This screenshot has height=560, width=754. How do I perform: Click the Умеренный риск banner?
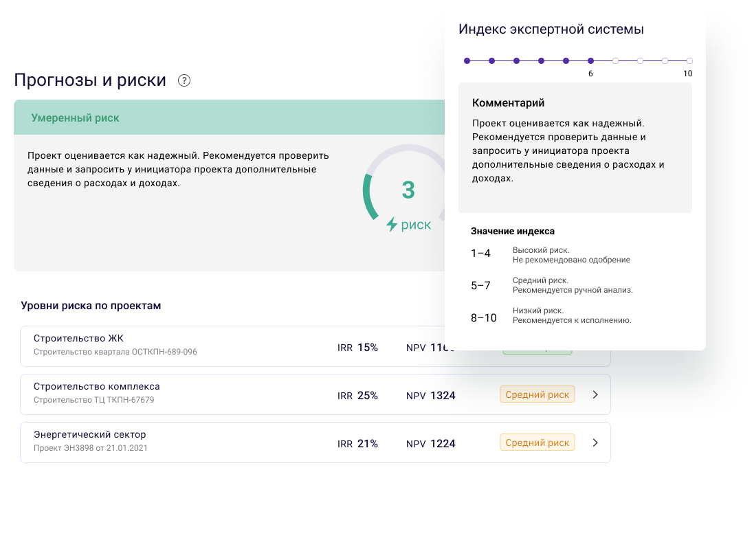pyautogui.click(x=230, y=117)
